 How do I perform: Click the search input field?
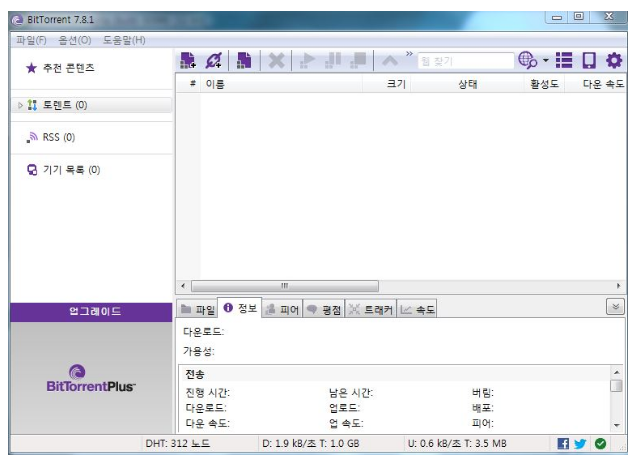pos(465,61)
